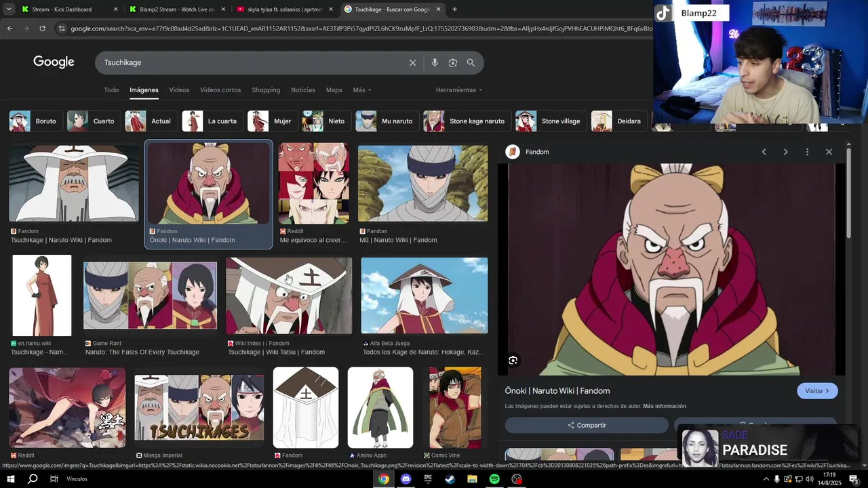Open the Videos results tab
The image size is (868, 488).
click(x=179, y=90)
